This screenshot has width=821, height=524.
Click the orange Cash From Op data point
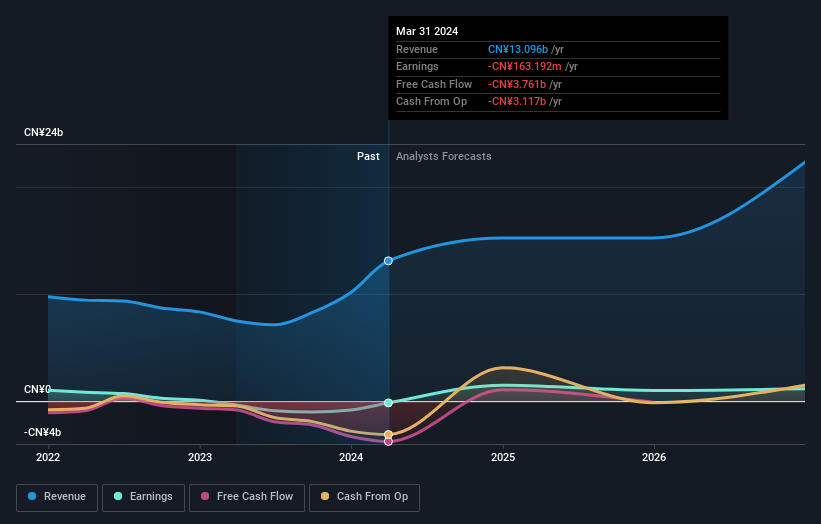click(389, 434)
